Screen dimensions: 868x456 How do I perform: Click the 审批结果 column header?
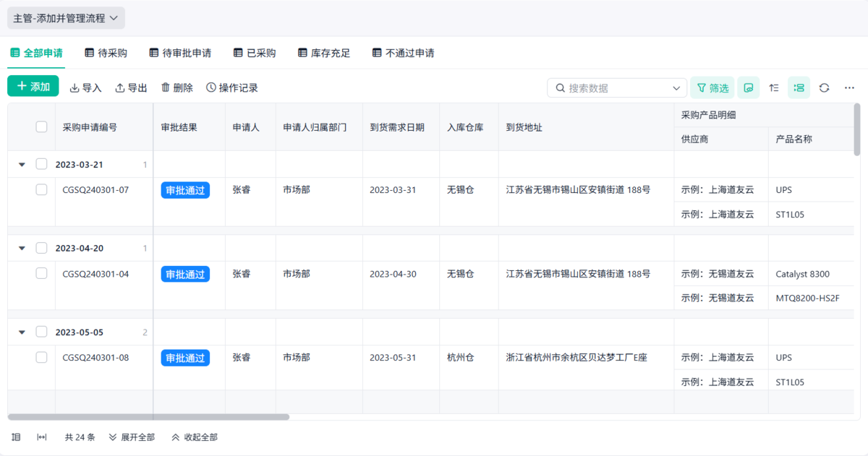(x=189, y=127)
